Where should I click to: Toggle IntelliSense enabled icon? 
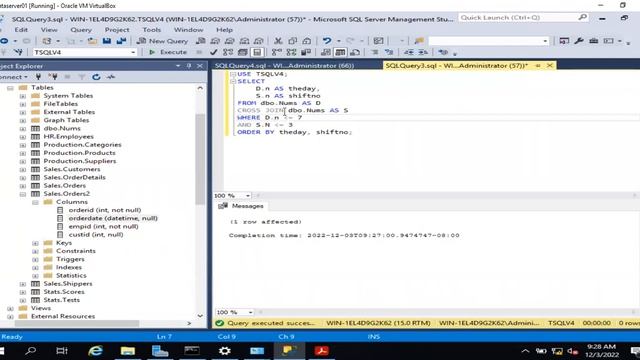(x=257, y=52)
